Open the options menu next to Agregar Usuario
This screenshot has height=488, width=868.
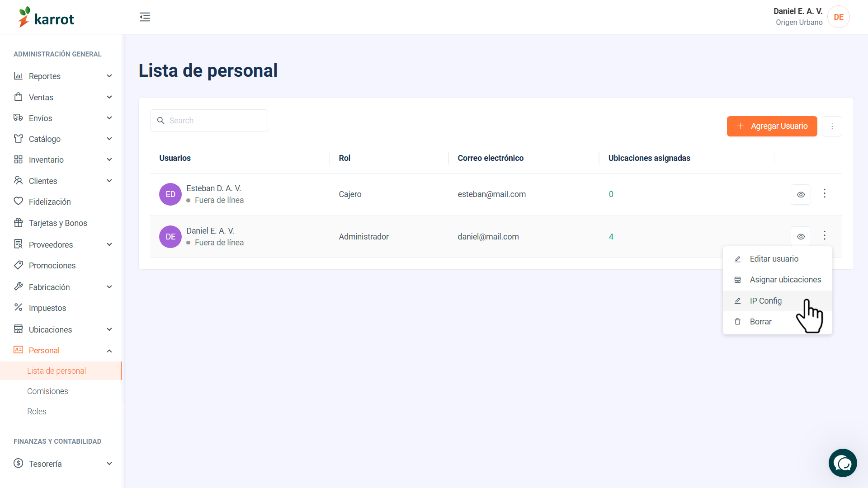832,127
